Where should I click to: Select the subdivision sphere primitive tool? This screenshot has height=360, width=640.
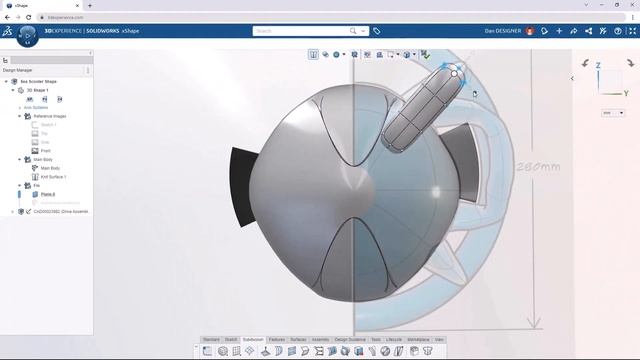pyautogui.click(x=222, y=351)
